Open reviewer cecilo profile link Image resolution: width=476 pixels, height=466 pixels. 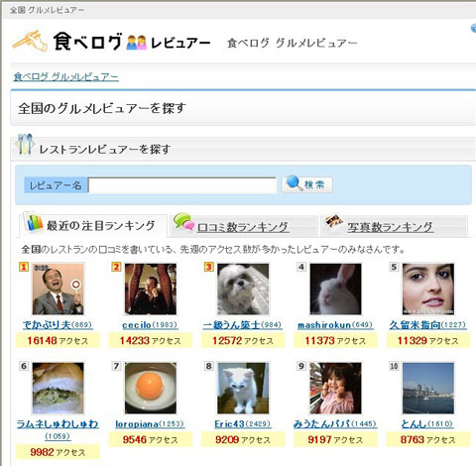[137, 325]
